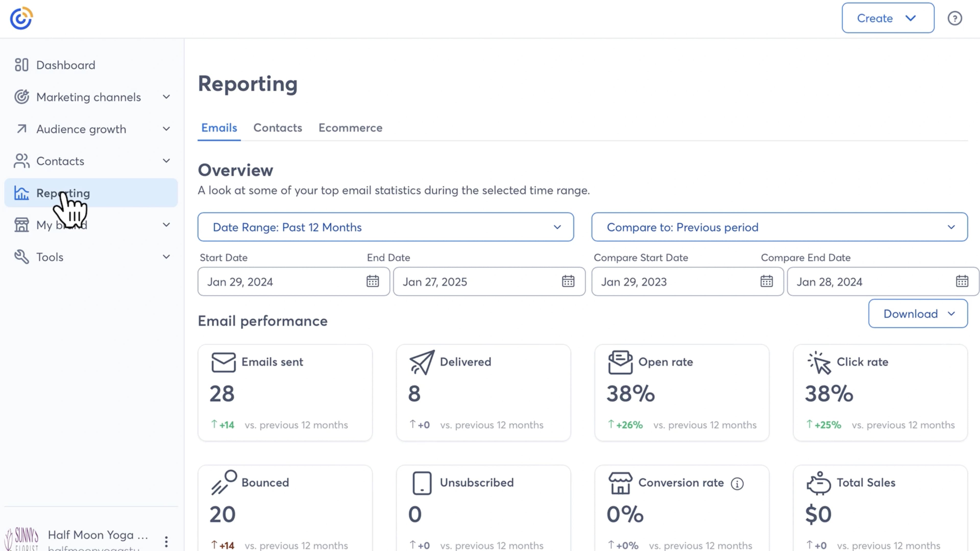
Task: Click the End Date field Jan 27, 2025
Action: coord(489,282)
